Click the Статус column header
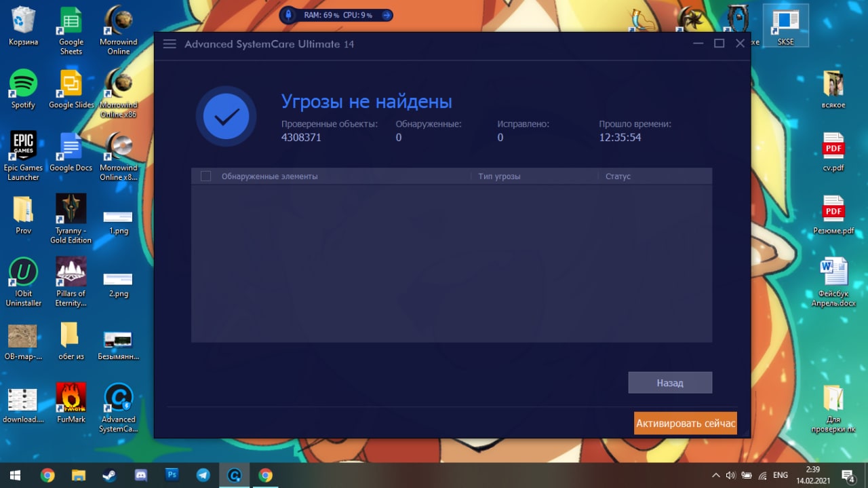The image size is (868, 488). click(618, 176)
